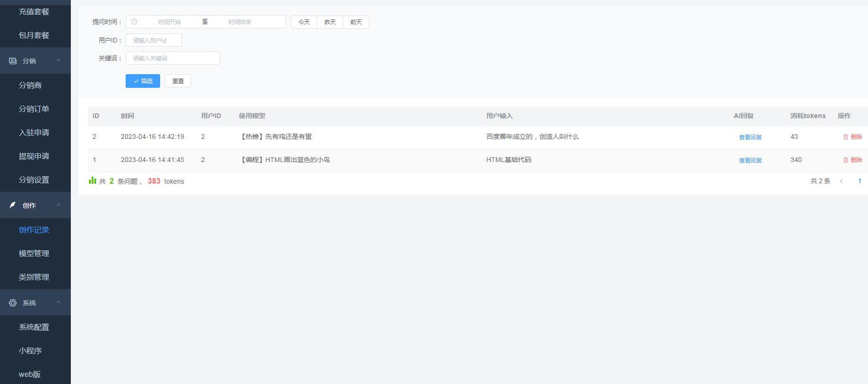Click trash icon for record ID 1

click(x=846, y=160)
